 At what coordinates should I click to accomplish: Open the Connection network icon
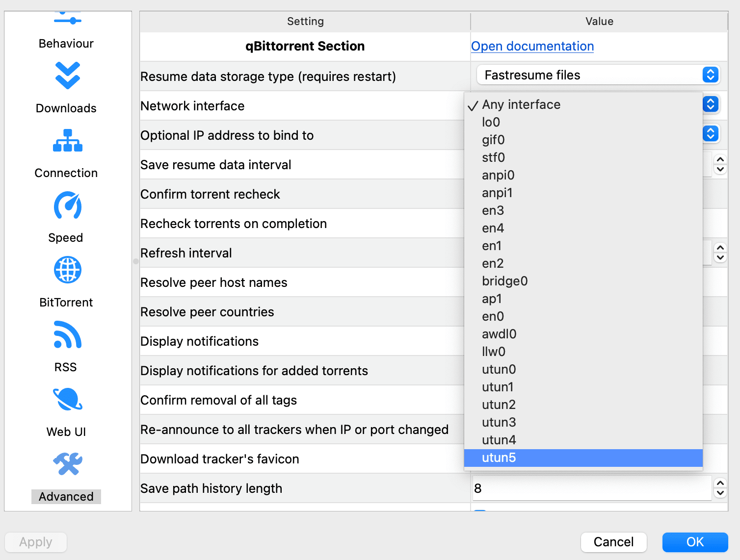coord(68,140)
